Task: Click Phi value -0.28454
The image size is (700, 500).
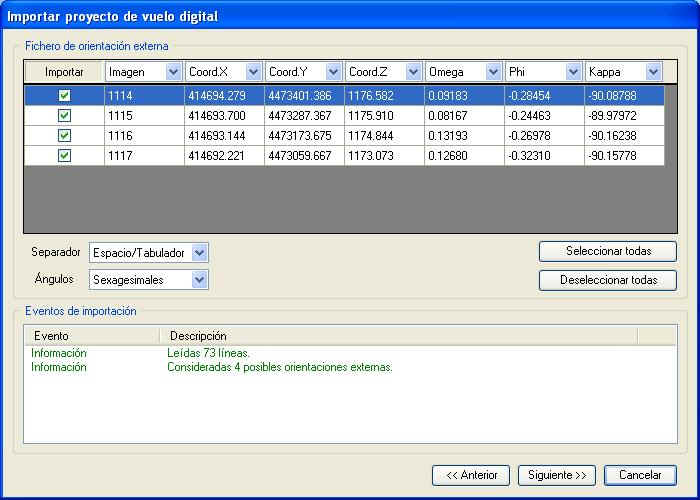Action: click(544, 96)
